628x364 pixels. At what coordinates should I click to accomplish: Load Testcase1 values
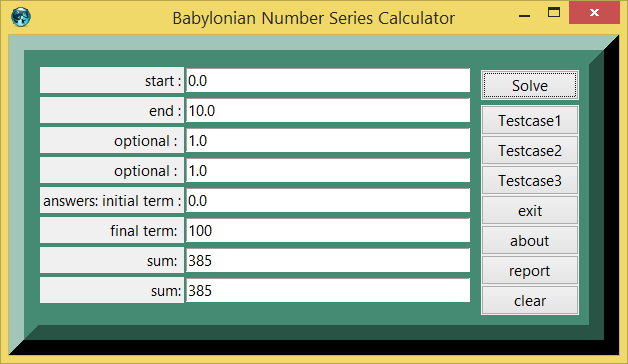(529, 121)
